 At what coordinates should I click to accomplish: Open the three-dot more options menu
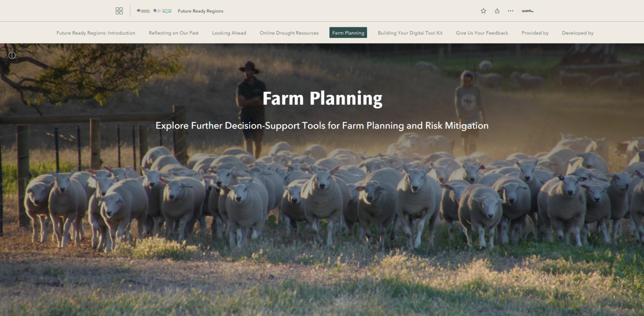click(510, 11)
